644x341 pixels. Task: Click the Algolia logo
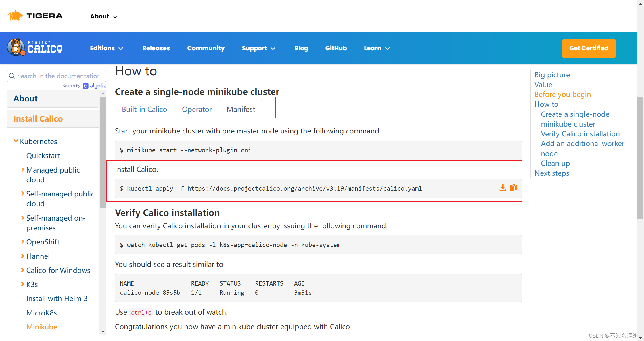point(95,86)
